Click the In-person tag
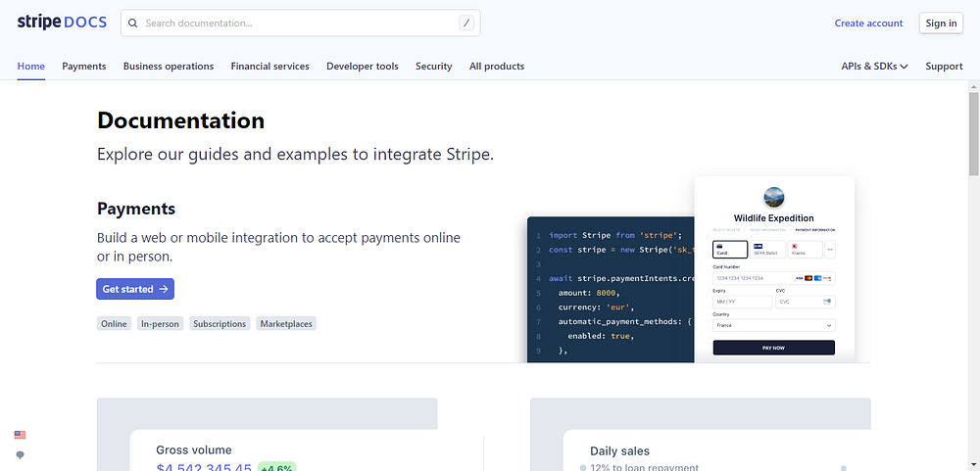This screenshot has height=471, width=980. pos(160,323)
